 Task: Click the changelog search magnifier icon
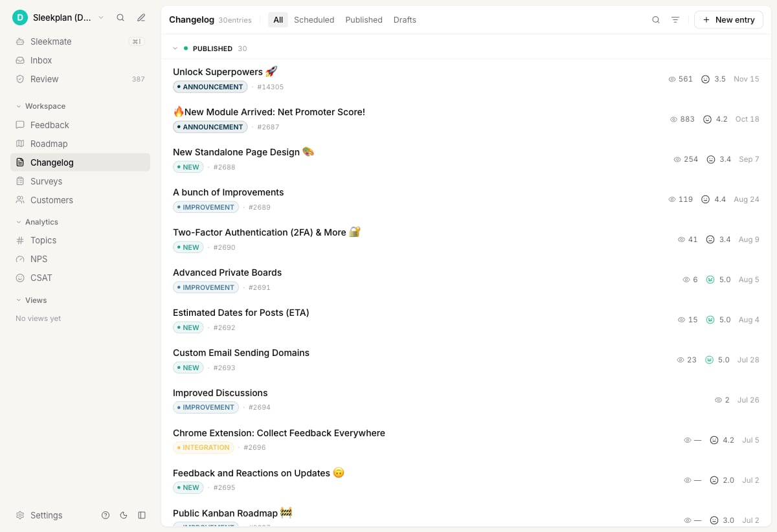tap(656, 20)
